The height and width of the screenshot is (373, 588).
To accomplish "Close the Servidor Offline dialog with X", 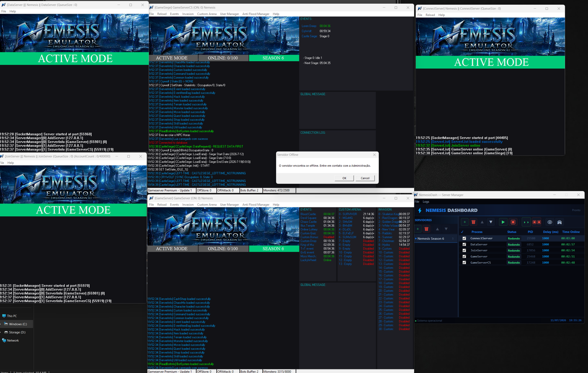I will click(x=374, y=155).
